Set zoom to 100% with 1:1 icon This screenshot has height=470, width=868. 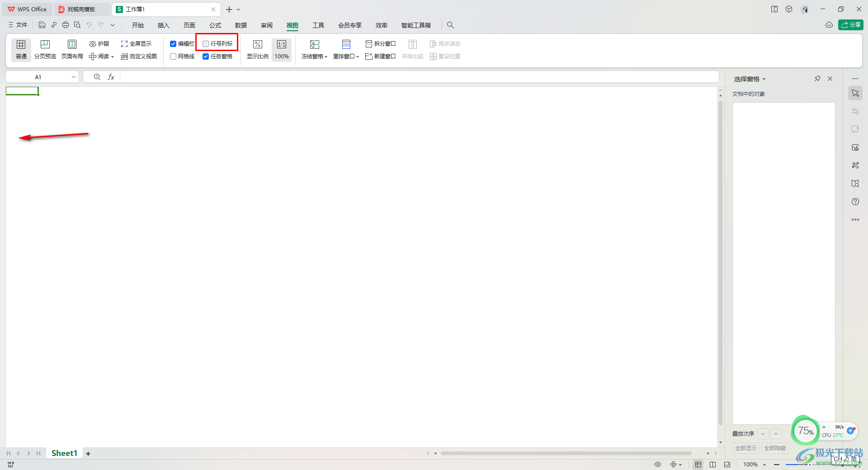282,50
